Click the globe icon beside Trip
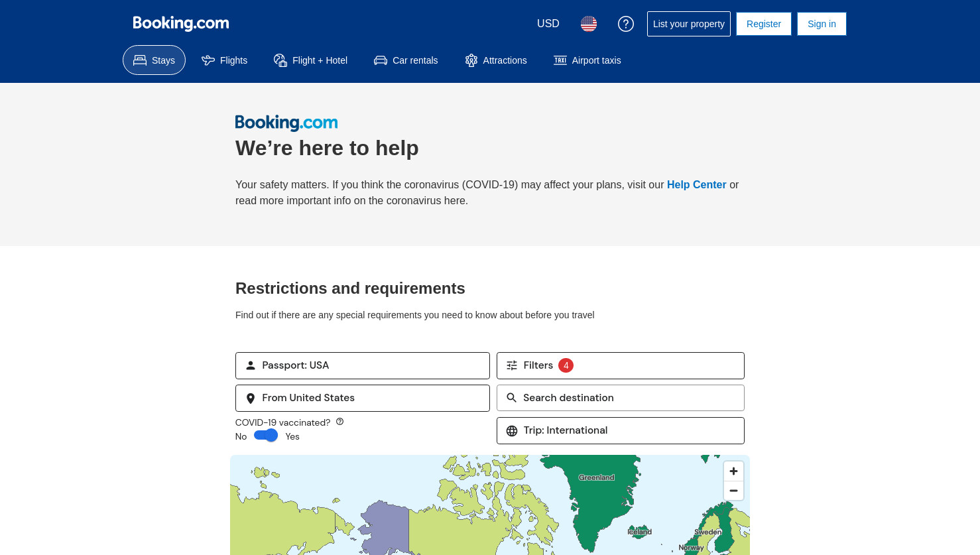The image size is (980, 555). (512, 431)
